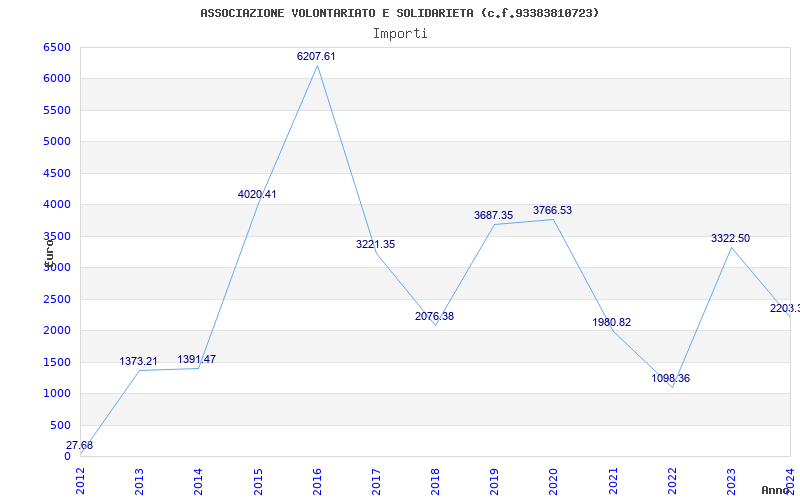
Task: Select the 1098.36 data label
Action: tap(671, 379)
